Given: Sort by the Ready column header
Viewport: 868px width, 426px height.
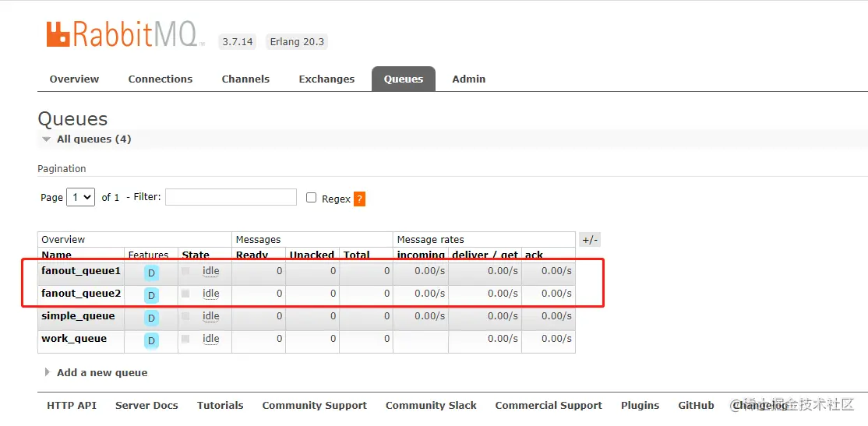Looking at the screenshot, I should click(252, 255).
